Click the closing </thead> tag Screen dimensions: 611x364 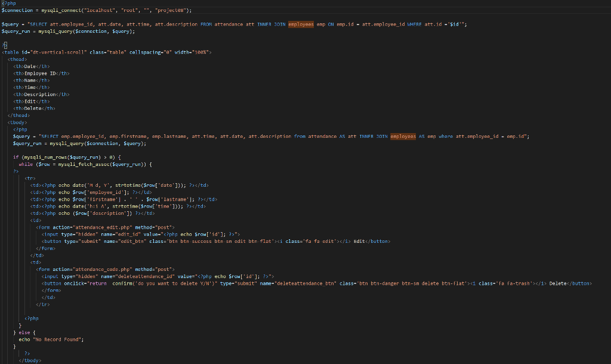pyautogui.click(x=18, y=115)
